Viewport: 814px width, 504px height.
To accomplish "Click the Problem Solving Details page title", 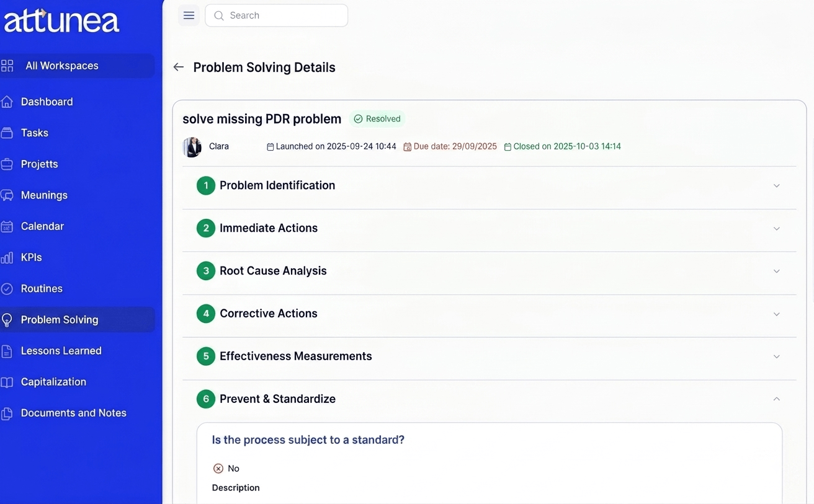I will click(264, 68).
